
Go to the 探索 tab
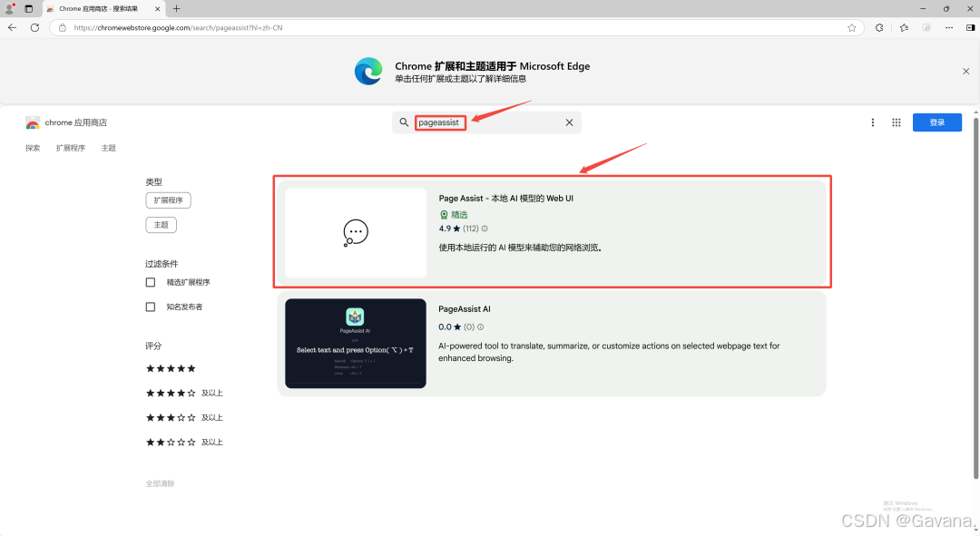[x=33, y=148]
